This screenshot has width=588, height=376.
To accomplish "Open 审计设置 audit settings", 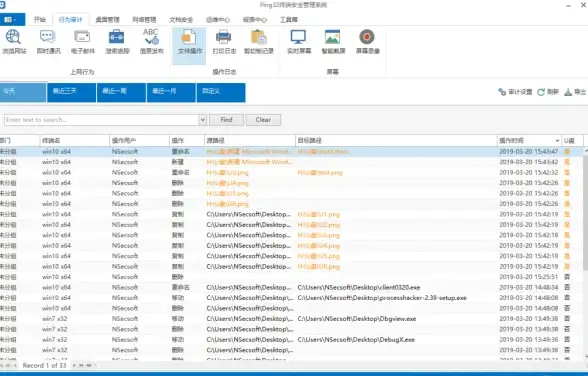I will (515, 92).
